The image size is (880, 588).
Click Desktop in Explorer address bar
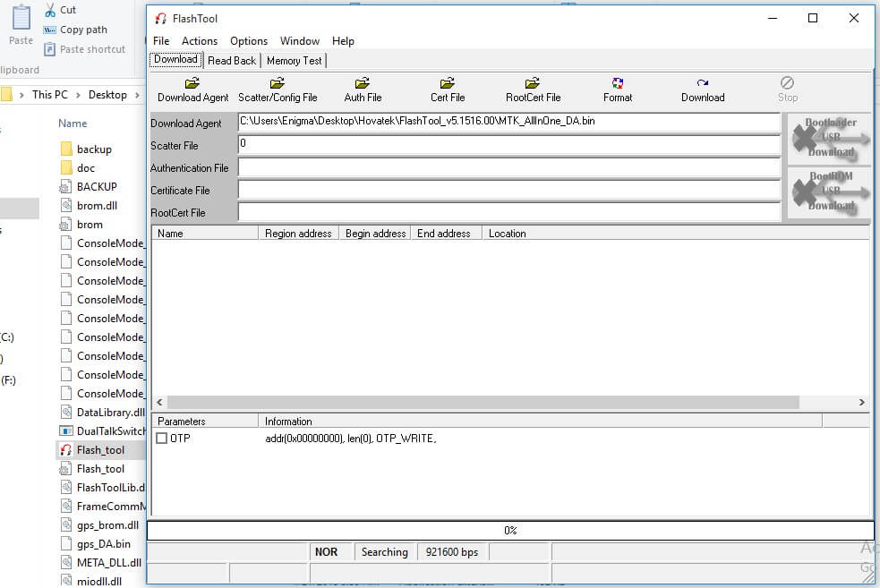click(x=107, y=95)
